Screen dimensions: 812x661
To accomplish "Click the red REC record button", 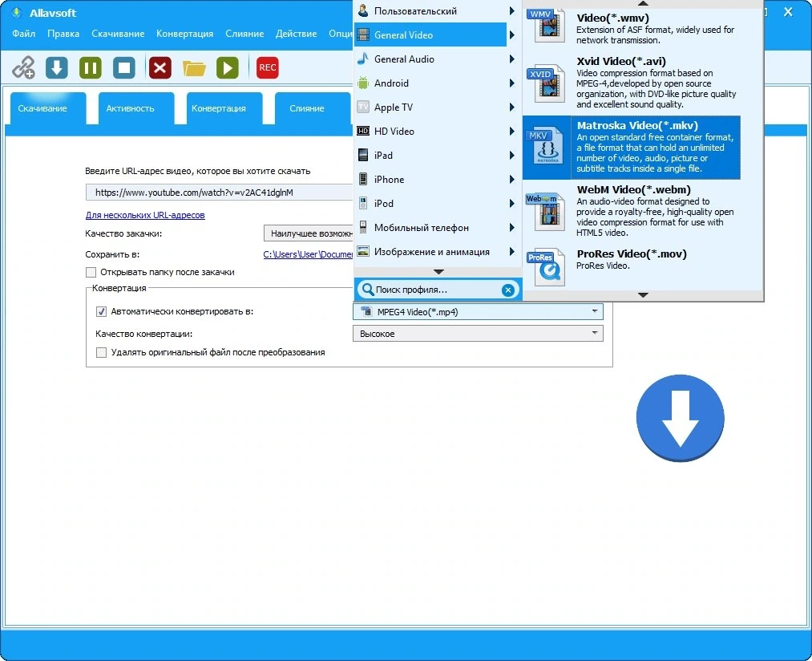I will pyautogui.click(x=268, y=67).
